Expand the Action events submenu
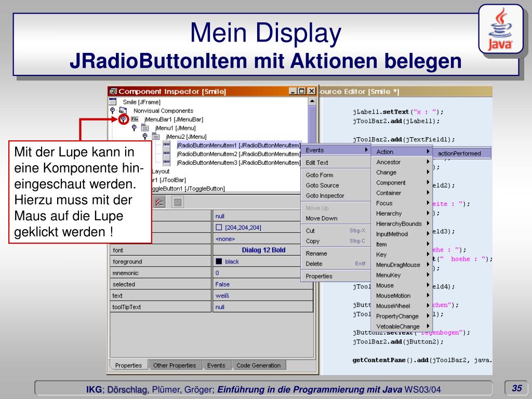This screenshot has height=399, width=532. [402, 152]
